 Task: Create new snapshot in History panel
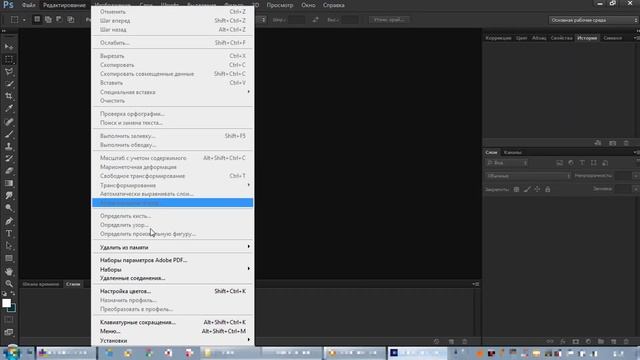click(612, 143)
